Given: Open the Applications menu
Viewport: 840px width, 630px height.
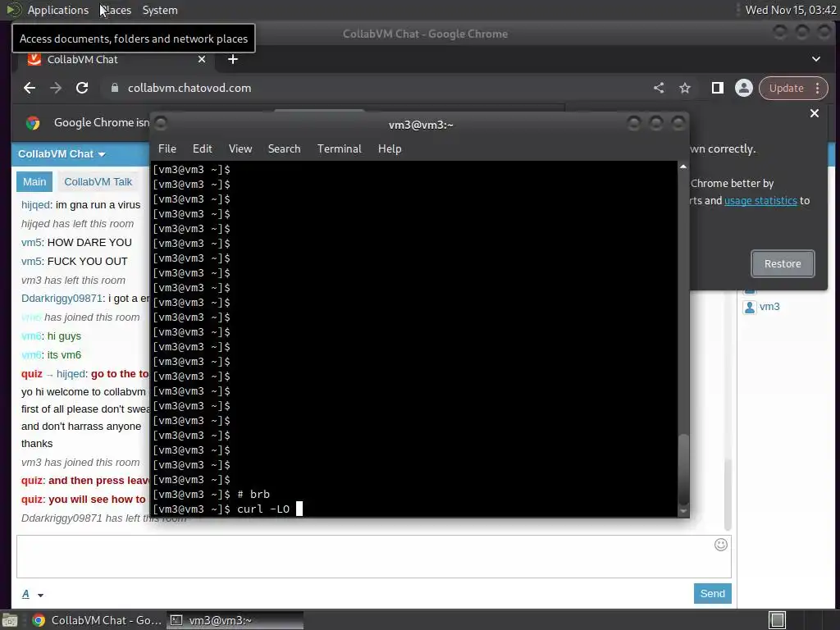Looking at the screenshot, I should click(x=58, y=10).
